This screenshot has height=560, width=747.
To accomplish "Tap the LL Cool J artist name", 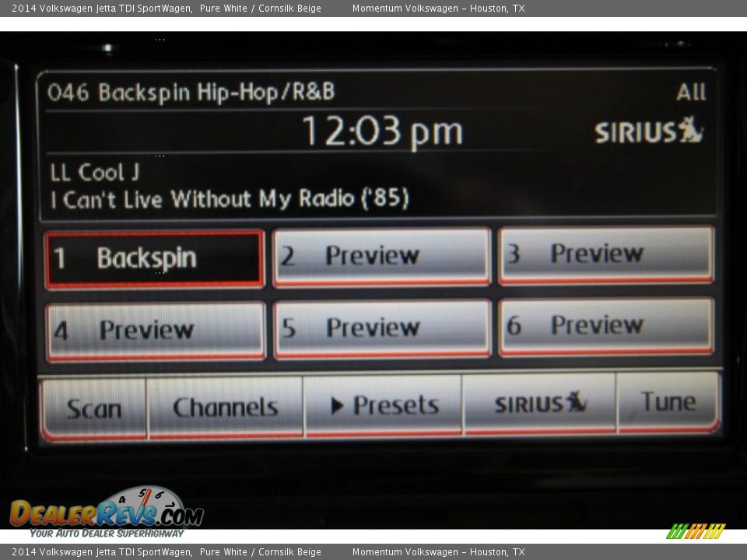I will click(x=94, y=172).
